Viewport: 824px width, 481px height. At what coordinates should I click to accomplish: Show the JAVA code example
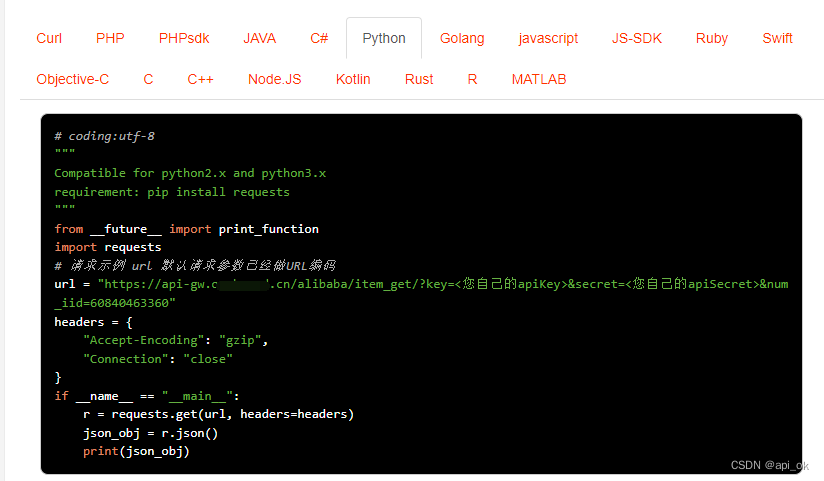259,38
